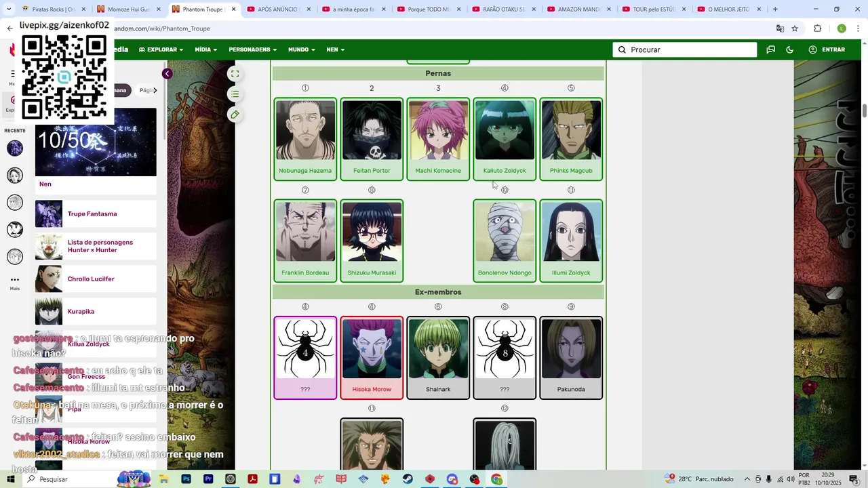Open browser extensions puzzle icon
The height and width of the screenshot is (488, 868).
[x=818, y=28]
